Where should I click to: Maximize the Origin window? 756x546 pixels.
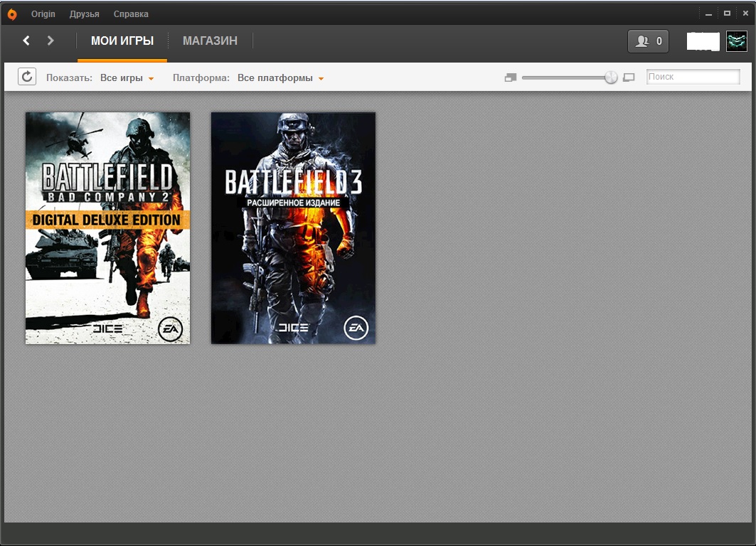point(727,14)
